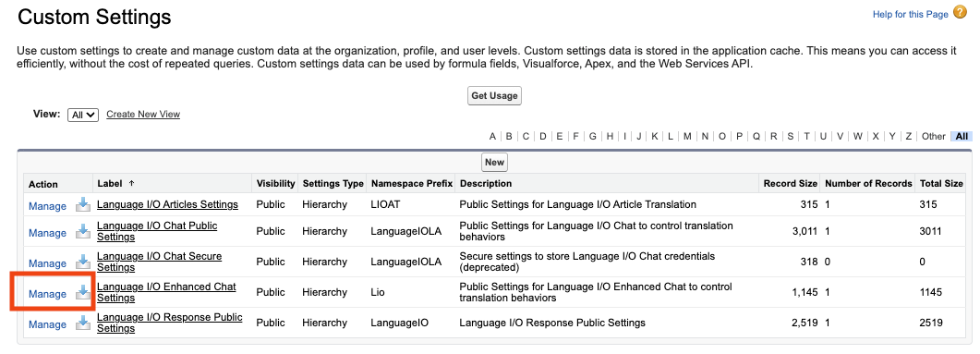
Task: Click the Settings Type column header
Action: point(333,184)
